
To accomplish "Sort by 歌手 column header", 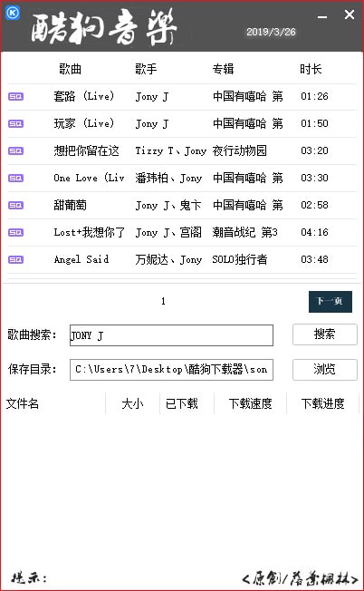I will (146, 69).
